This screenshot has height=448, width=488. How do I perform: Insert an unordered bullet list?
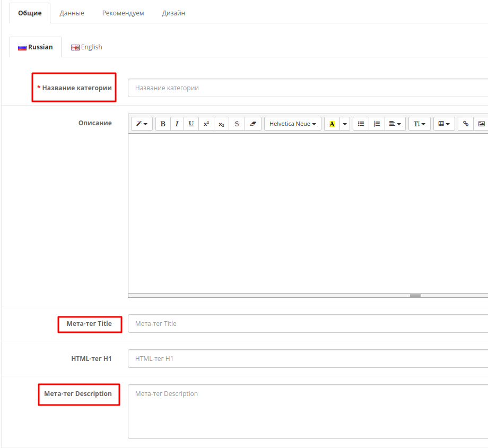click(361, 124)
